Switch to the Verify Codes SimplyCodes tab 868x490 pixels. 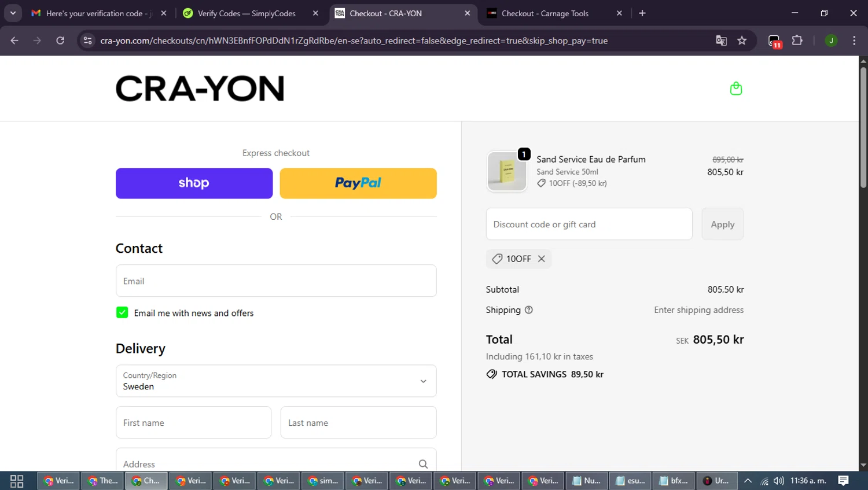coord(246,13)
